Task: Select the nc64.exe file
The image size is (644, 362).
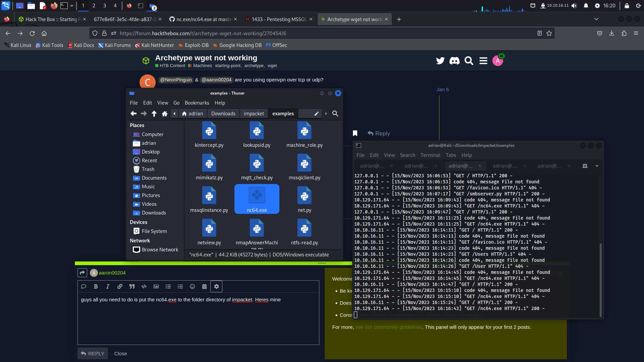Action: [x=257, y=199]
